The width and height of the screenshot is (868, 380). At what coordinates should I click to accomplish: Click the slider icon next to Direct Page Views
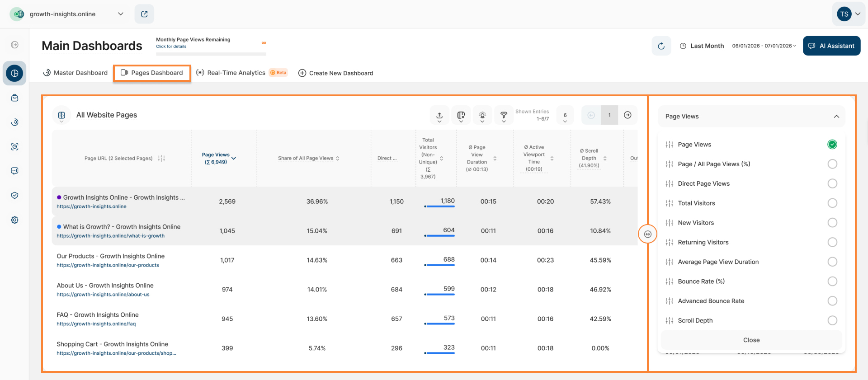[669, 184]
